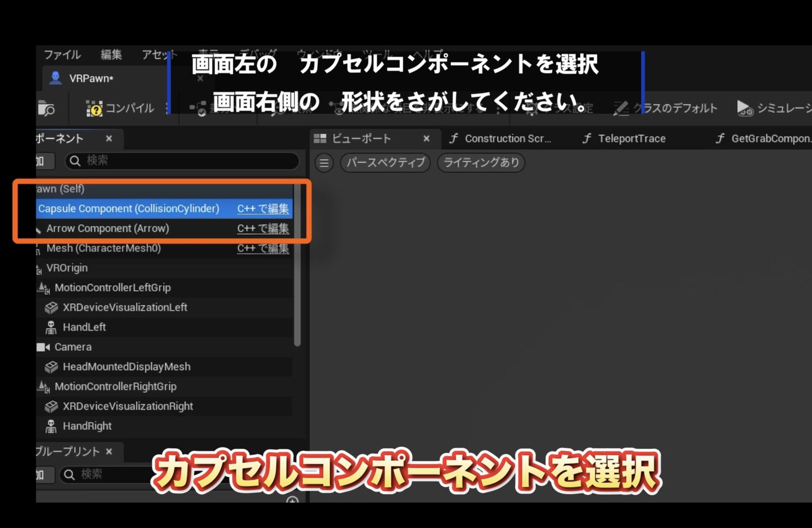Open the Lit lighting mode dropdown
812x528 pixels.
(481, 163)
